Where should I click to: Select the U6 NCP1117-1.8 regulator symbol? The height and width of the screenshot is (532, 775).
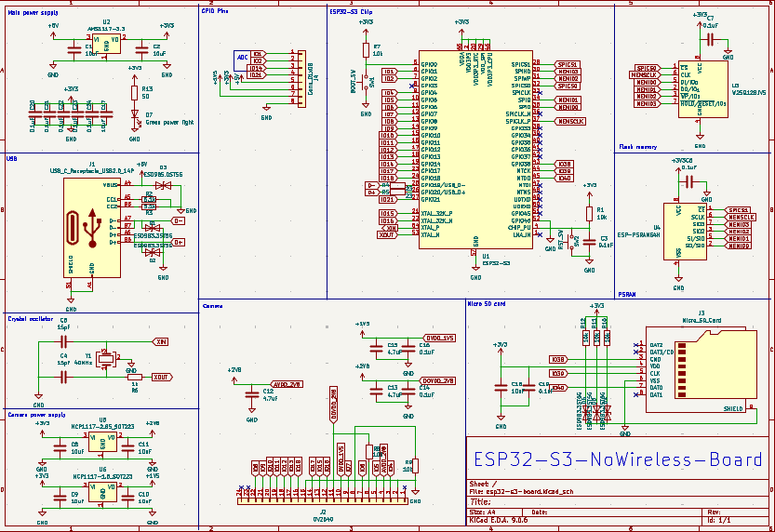click(102, 492)
